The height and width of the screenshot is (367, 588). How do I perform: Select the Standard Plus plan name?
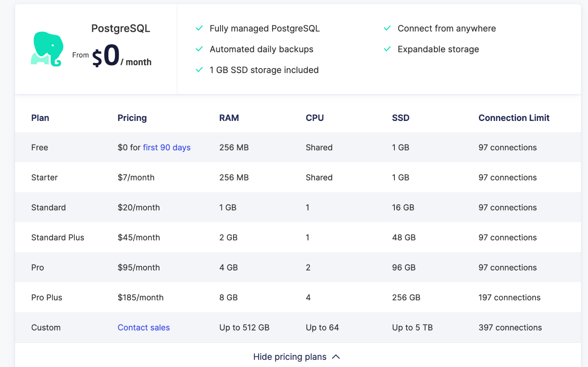click(58, 238)
